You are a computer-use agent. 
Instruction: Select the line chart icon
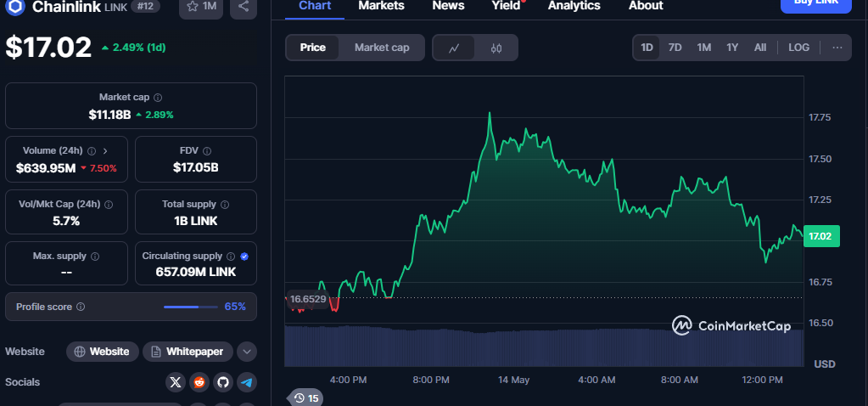click(x=453, y=48)
